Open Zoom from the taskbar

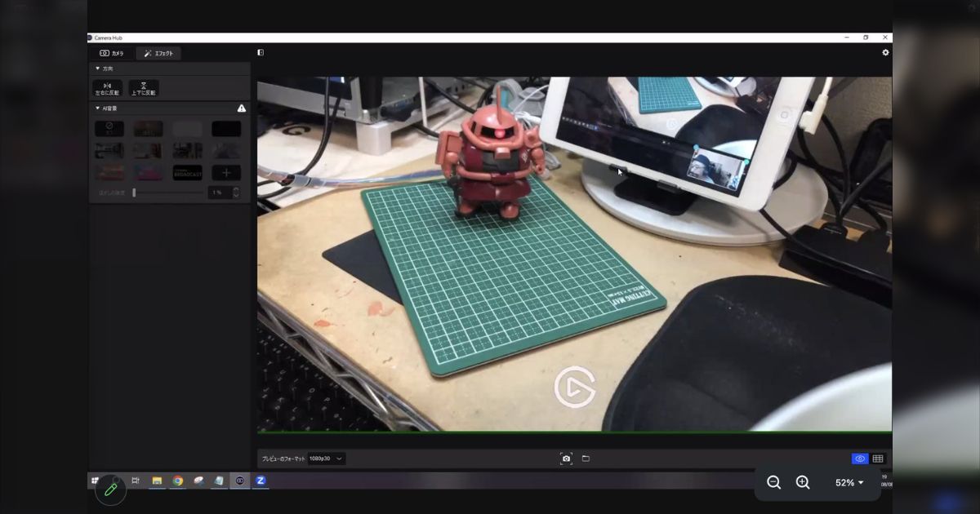(261, 481)
